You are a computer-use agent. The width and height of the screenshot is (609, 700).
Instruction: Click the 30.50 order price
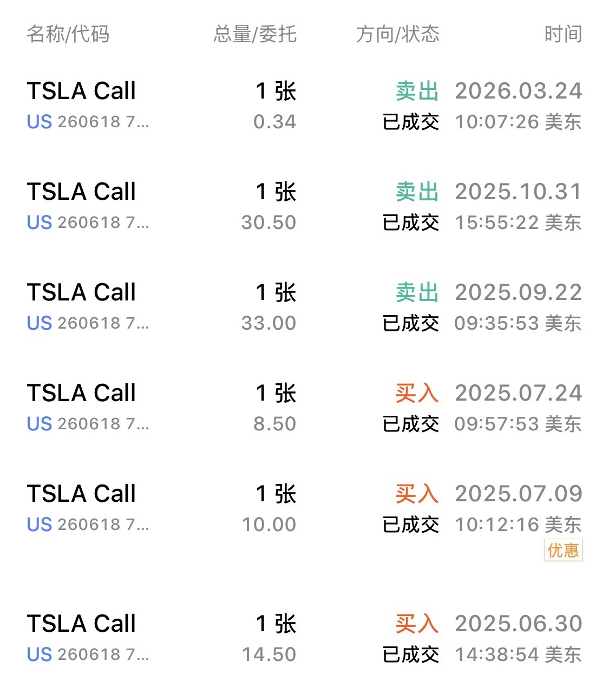pyautogui.click(x=269, y=223)
